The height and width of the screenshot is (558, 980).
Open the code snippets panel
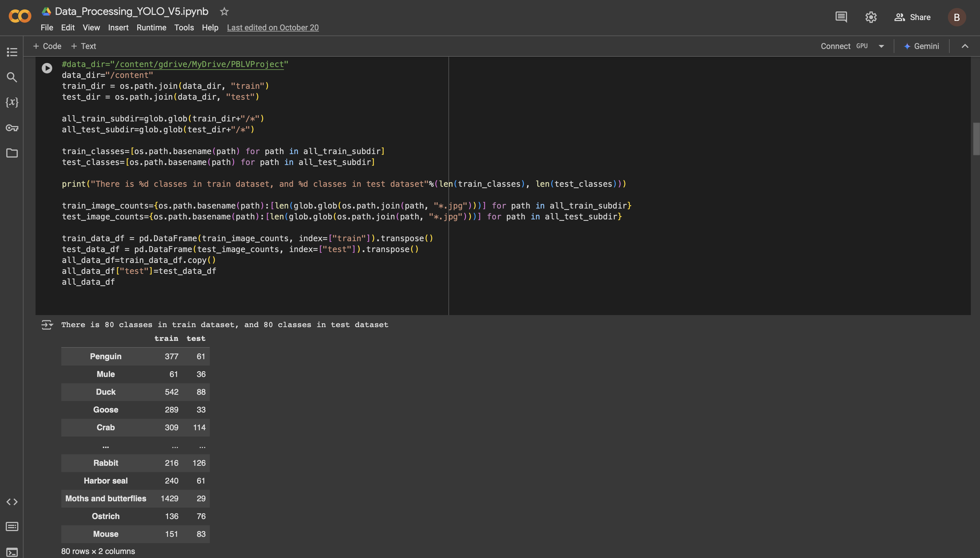tap(12, 501)
